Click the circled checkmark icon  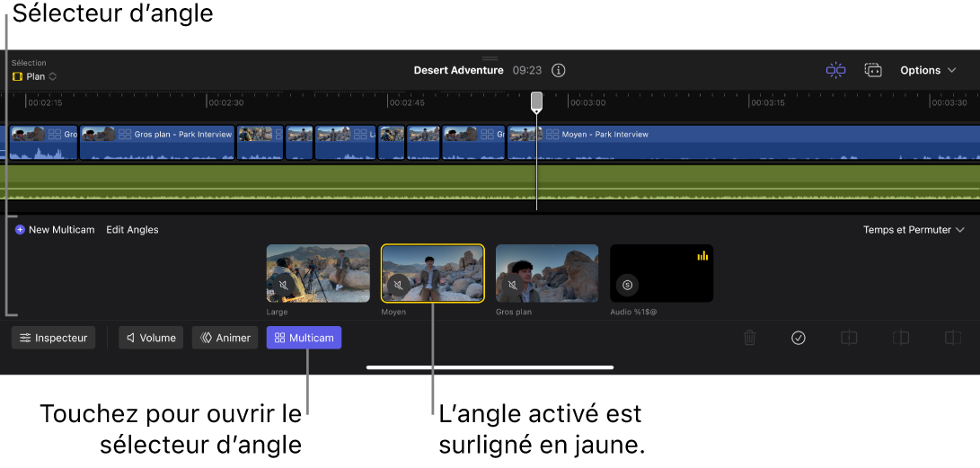click(799, 338)
